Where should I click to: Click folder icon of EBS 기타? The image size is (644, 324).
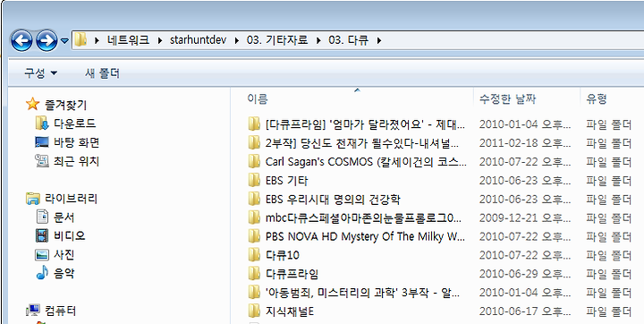pos(254,180)
